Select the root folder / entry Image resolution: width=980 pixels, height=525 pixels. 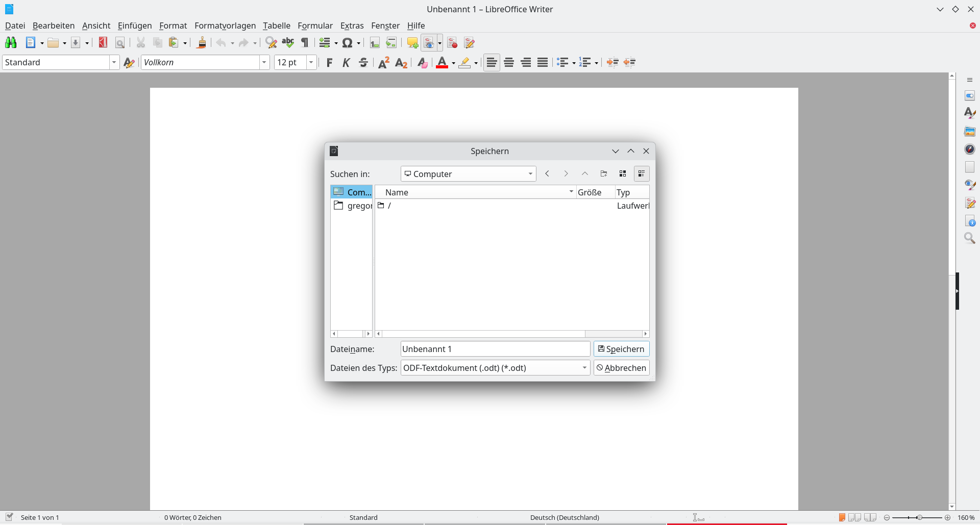click(x=512, y=206)
